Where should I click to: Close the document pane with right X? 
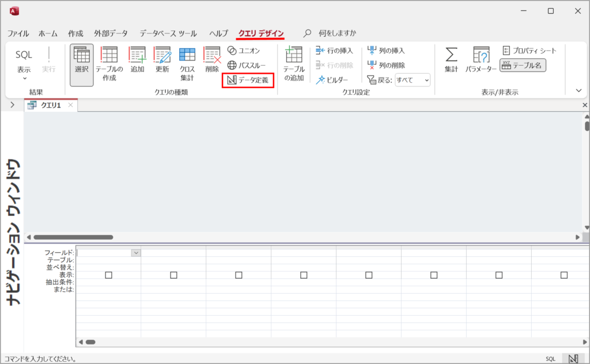[585, 105]
